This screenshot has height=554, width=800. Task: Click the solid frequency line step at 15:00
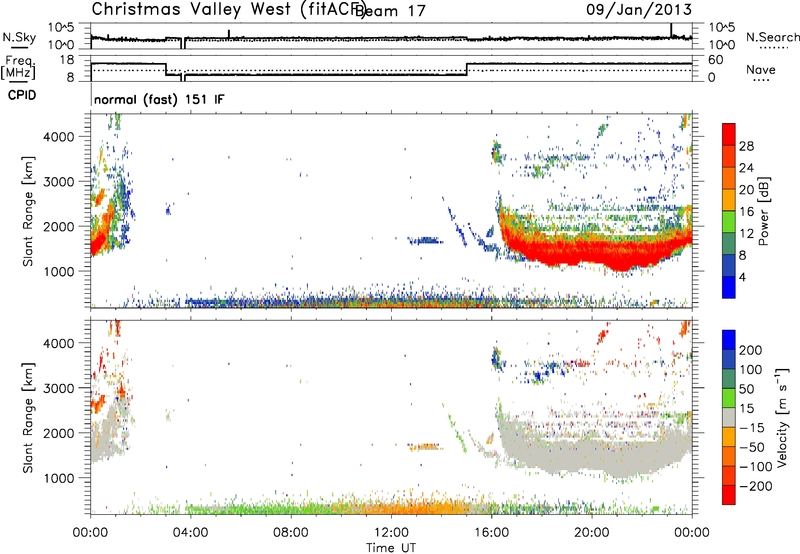[x=466, y=69]
